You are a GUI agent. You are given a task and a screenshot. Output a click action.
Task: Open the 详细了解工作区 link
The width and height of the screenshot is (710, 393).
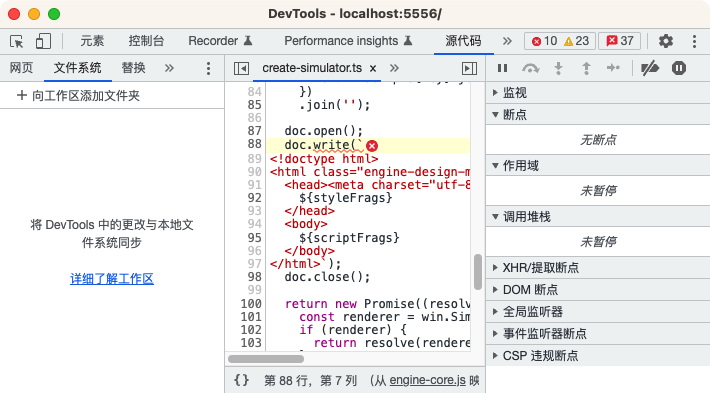pyautogui.click(x=112, y=278)
